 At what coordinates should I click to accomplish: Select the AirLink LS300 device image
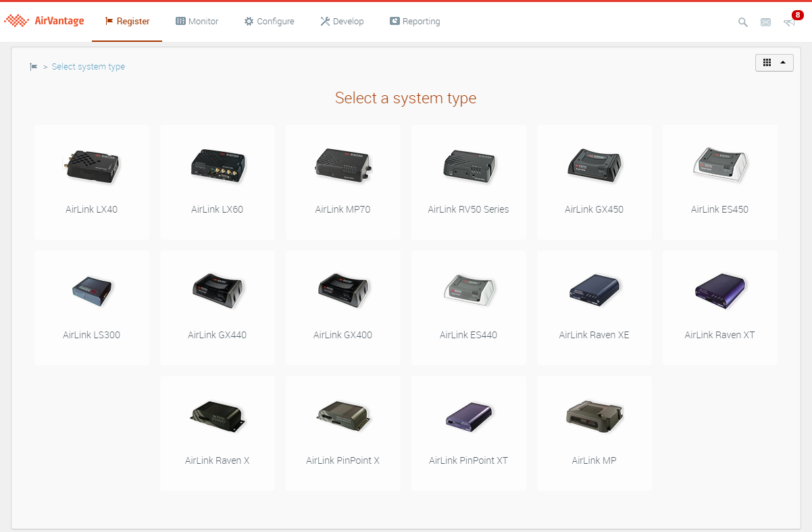tap(92, 292)
